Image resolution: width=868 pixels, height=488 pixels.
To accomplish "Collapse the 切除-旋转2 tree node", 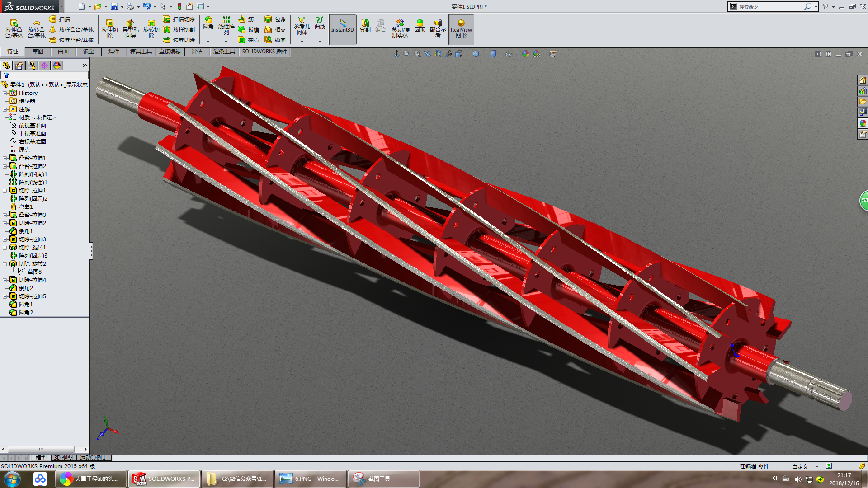I will tap(5, 264).
